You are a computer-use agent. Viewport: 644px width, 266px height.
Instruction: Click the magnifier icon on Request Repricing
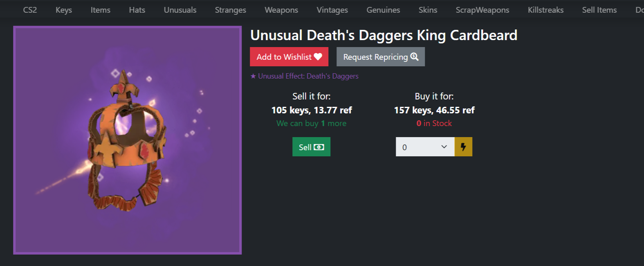click(x=414, y=56)
